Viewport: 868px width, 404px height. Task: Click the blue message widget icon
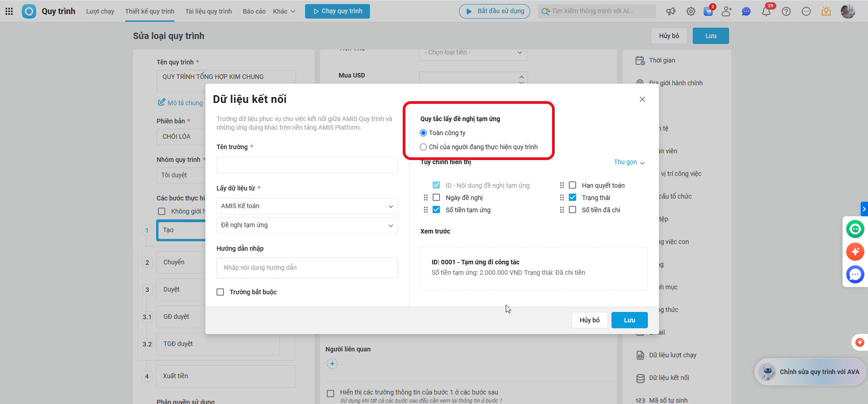coord(855,274)
